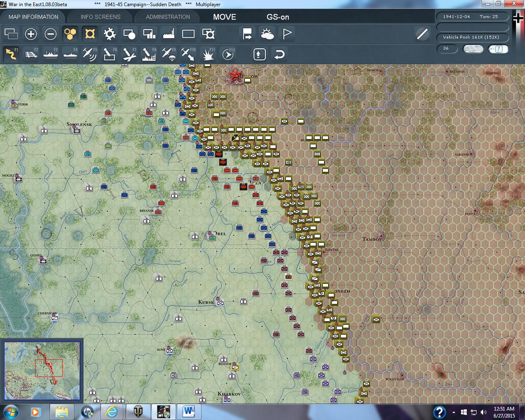
Task: Toggle the hex grid honeycomb button
Action: tap(70, 34)
